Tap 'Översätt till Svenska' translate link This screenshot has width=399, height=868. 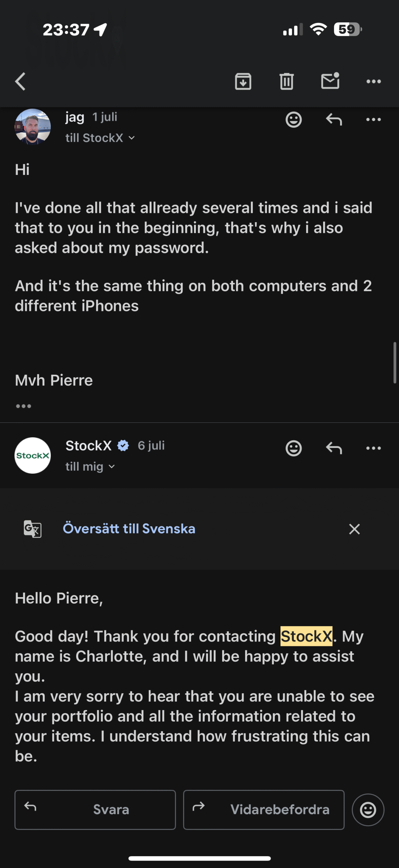tap(129, 529)
